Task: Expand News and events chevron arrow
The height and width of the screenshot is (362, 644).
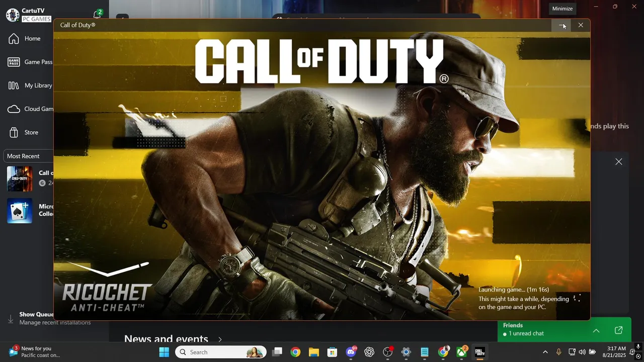Action: 220,339
